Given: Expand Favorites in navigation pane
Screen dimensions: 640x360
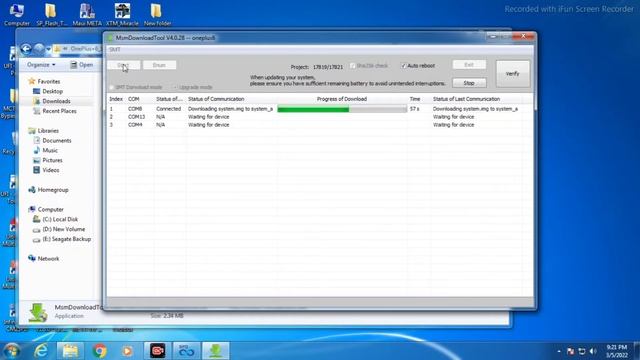Looking at the screenshot, I should tap(49, 82).
